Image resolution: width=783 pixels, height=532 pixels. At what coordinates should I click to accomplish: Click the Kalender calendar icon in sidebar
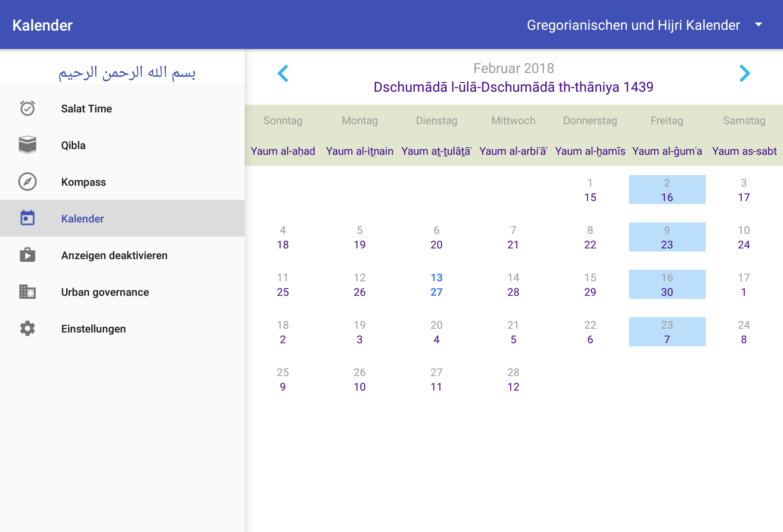(28, 218)
